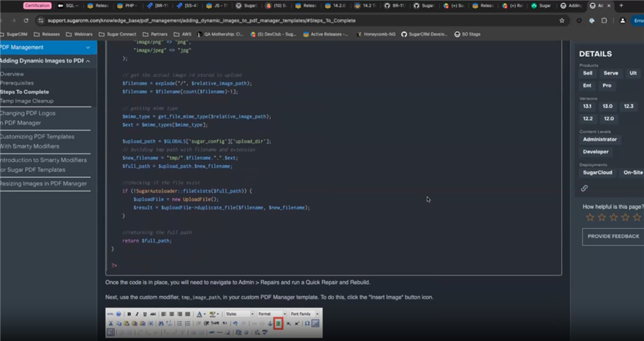The image size is (644, 341).
Task: Bookmark this page with the star icon
Action: (562, 21)
